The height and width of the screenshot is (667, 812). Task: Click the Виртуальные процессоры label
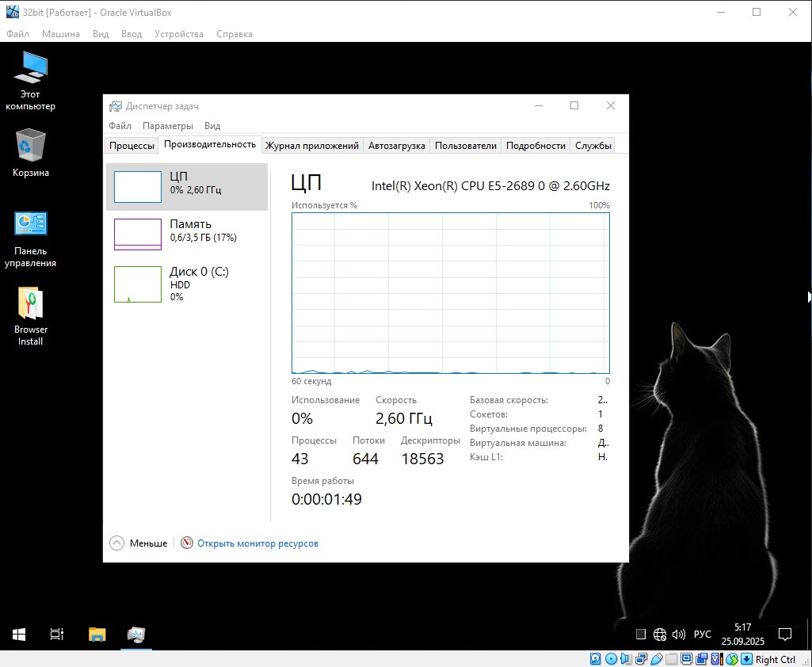[x=528, y=429]
